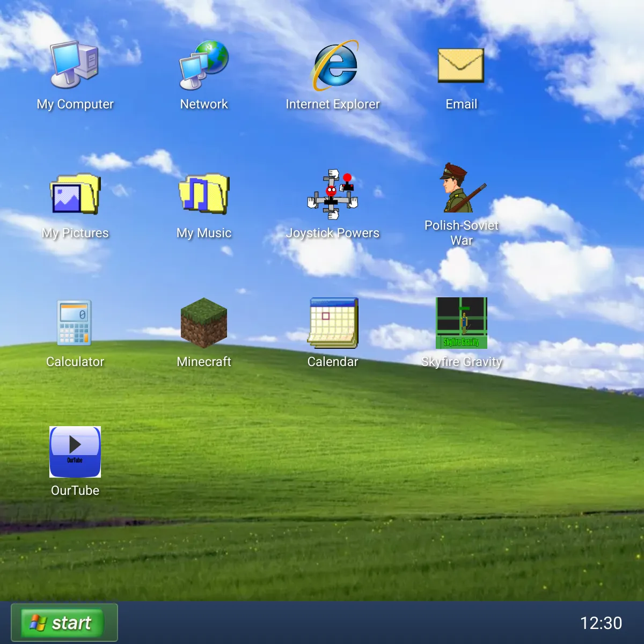
Task: Launch Minecraft grass block icon
Action: pyautogui.click(x=204, y=323)
